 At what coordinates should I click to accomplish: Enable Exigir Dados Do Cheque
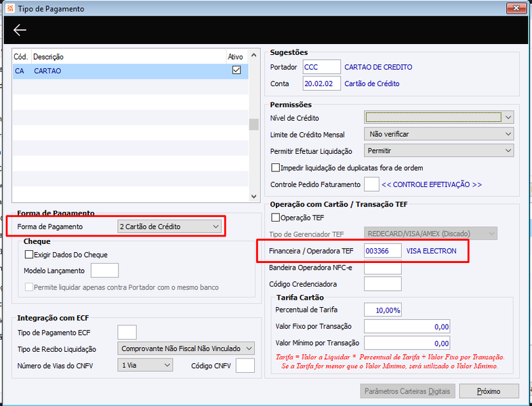[29, 254]
